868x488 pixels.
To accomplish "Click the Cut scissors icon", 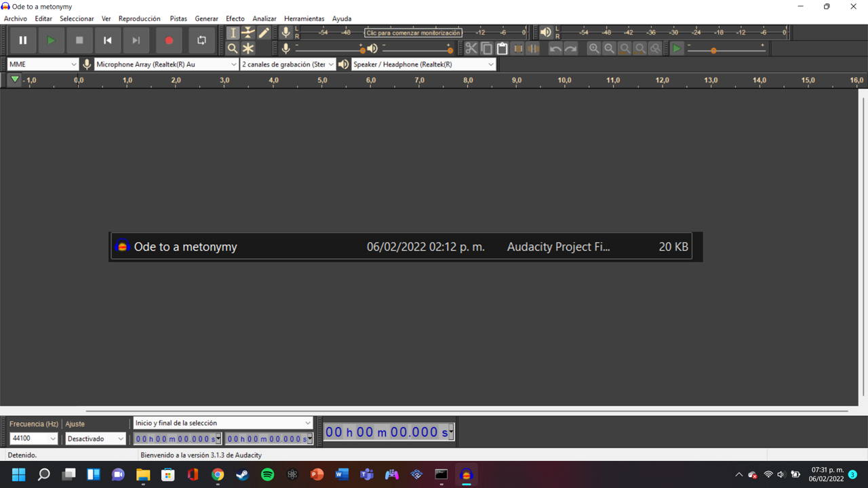I will (471, 48).
